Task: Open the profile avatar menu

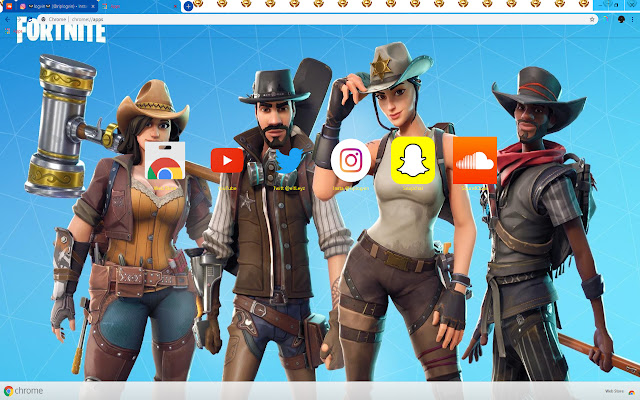Action: point(621,19)
